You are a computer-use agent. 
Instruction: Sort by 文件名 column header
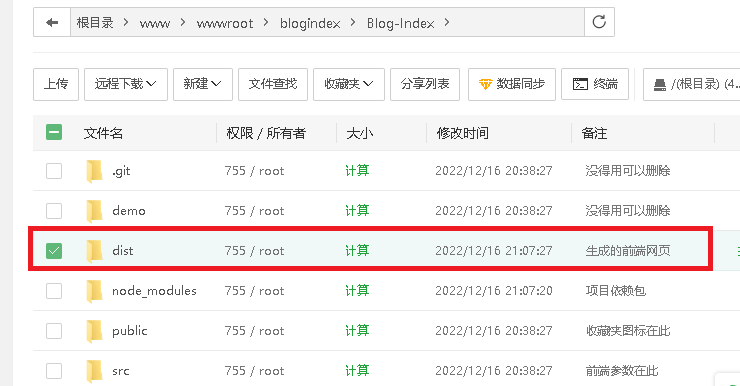pos(103,134)
